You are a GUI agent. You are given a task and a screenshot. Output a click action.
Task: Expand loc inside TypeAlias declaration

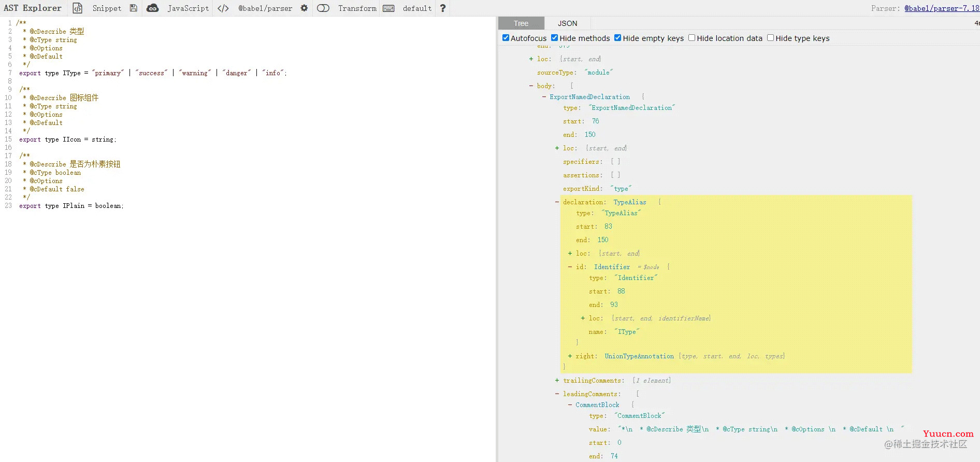coord(570,254)
